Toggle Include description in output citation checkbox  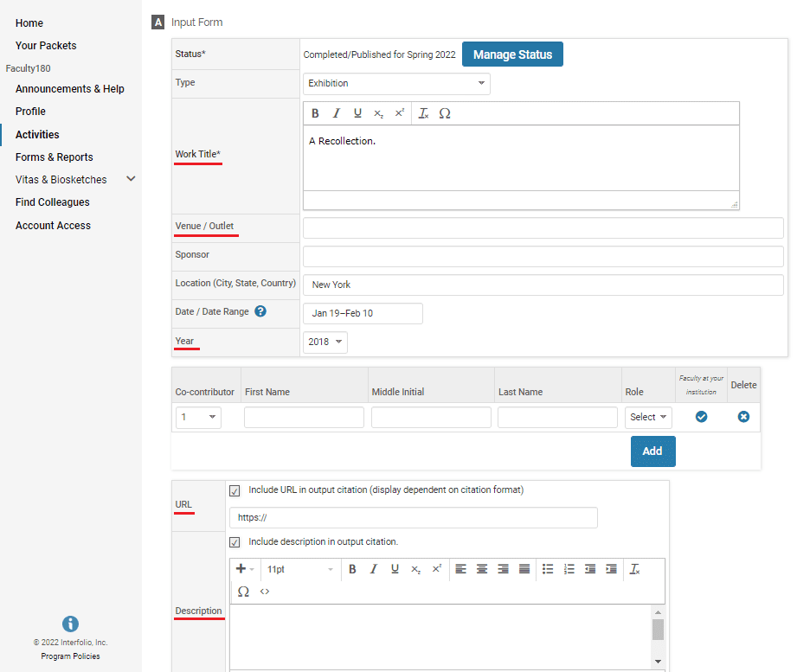coord(235,542)
